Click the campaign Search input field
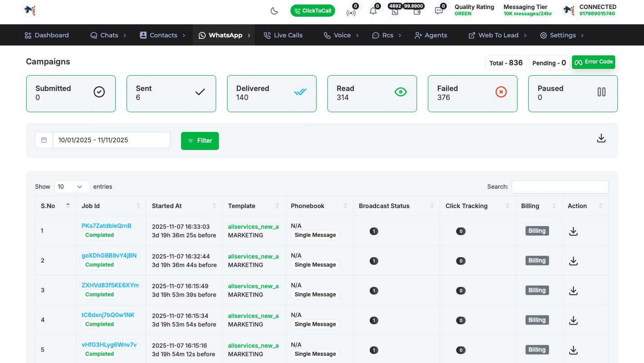Viewport: 644px width, 363px height. (560, 186)
